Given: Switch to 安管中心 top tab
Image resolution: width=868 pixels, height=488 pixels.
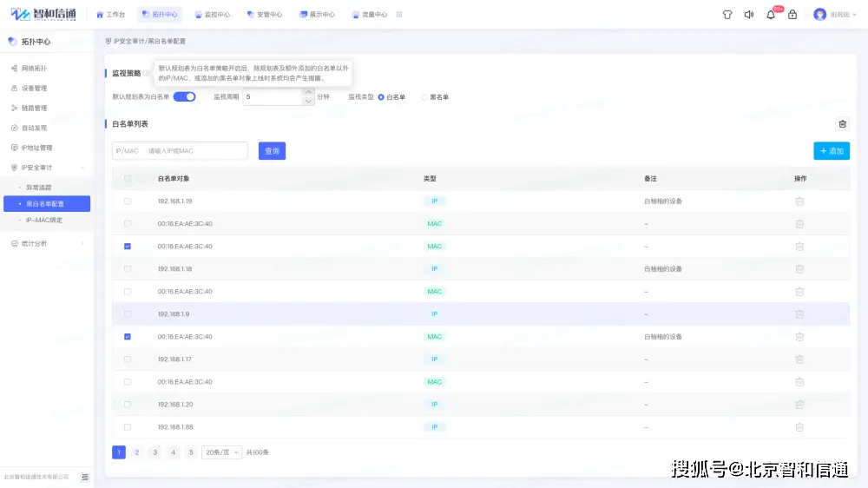Looking at the screenshot, I should point(265,15).
